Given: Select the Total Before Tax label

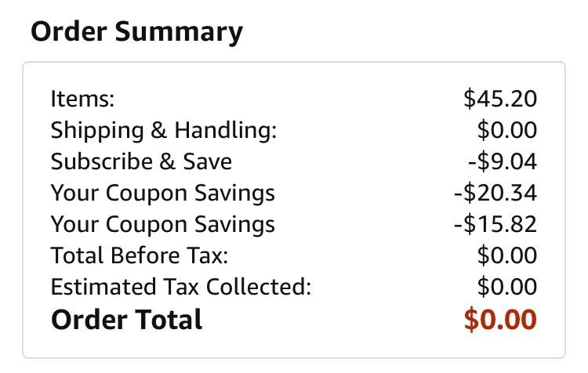Looking at the screenshot, I should click(140, 255).
